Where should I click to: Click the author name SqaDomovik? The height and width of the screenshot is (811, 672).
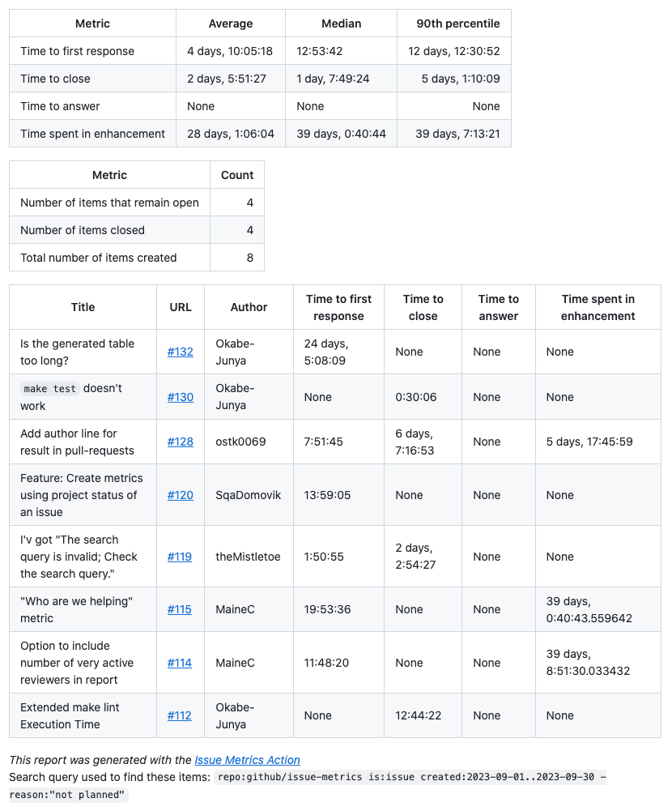tap(243, 494)
